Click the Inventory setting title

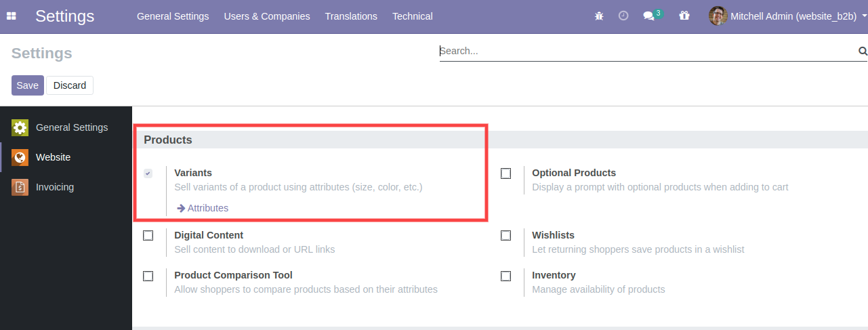[x=554, y=275]
